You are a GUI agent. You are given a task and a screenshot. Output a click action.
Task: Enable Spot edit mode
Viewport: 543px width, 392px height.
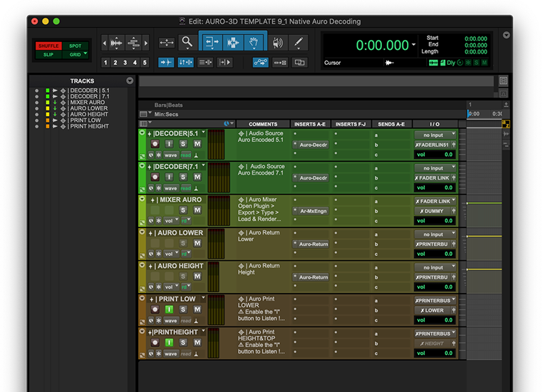(75, 46)
